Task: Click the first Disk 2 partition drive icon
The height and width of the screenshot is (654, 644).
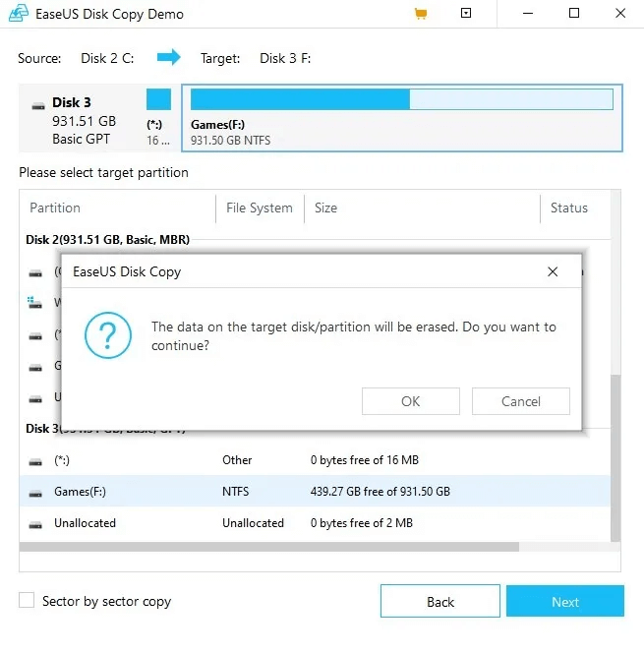Action: pyautogui.click(x=35, y=273)
